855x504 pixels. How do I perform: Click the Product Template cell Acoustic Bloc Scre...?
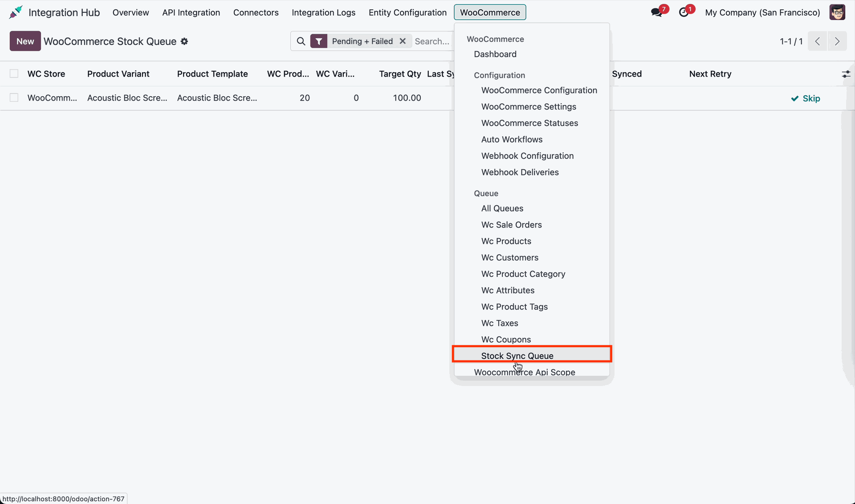[x=217, y=98]
